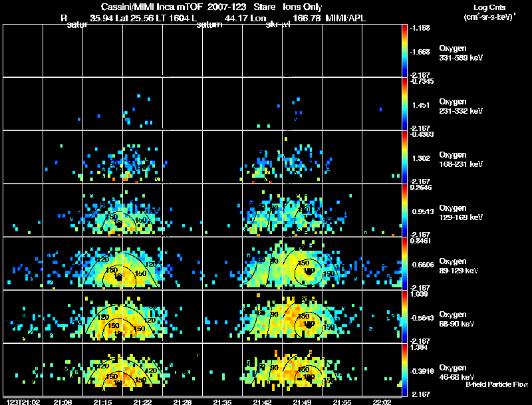Click the '-1.668' colorbar midpoint value
Screen dimensions: 532x405
point(420,52)
